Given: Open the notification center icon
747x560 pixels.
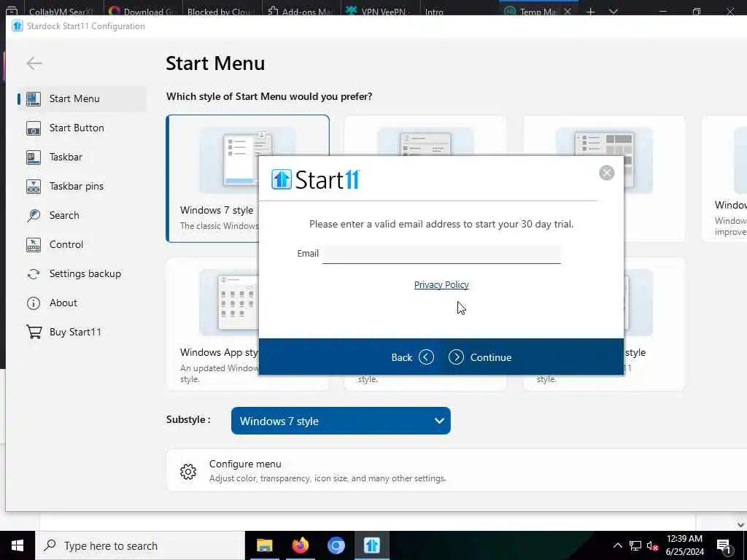Looking at the screenshot, I should point(724,546).
